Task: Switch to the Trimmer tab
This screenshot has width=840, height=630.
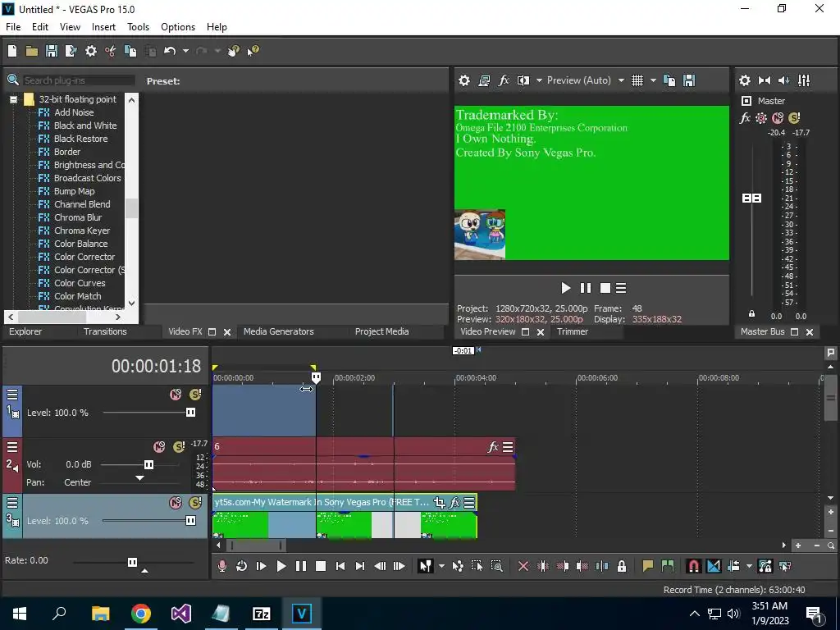Action: tap(572, 331)
